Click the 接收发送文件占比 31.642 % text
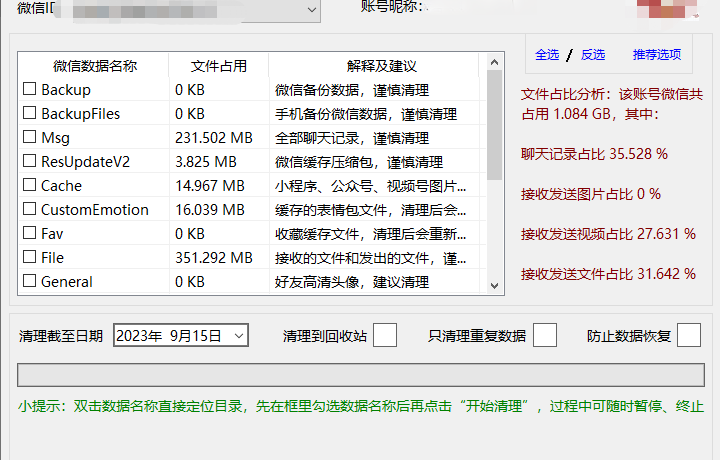 point(608,274)
